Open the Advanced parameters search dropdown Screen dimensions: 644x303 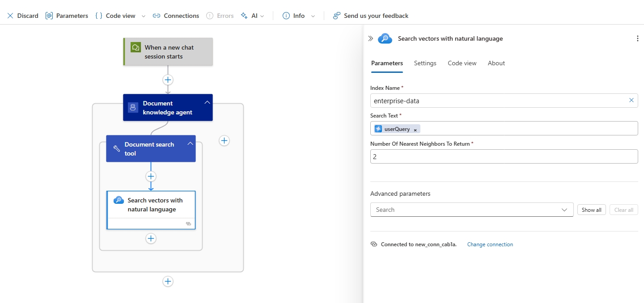point(564,210)
